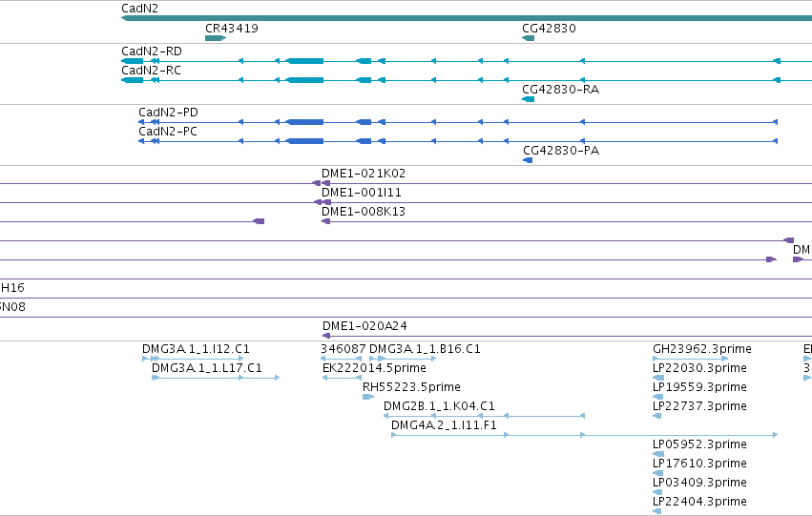812x516 pixels.
Task: Click the DME1-020A24 clone label
Action: [364, 326]
